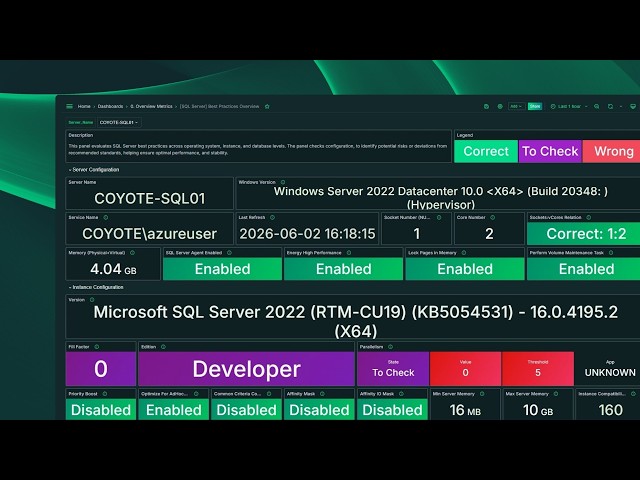Click the Optimize For AdHoc Enabled status
Screen dimensions: 640x480
(x=173, y=409)
